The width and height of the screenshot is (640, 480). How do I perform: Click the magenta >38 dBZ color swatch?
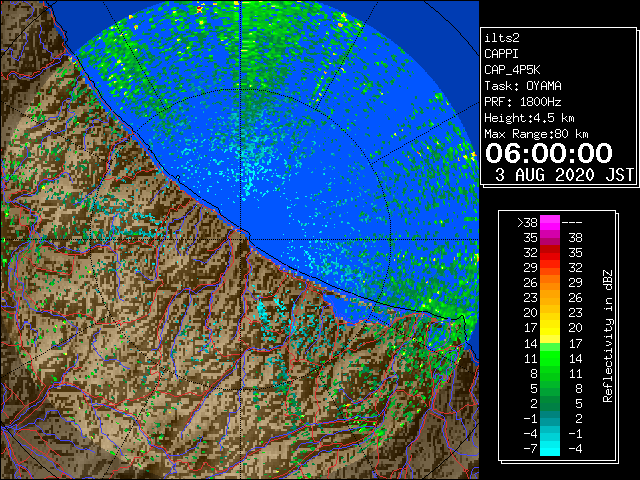click(x=550, y=222)
